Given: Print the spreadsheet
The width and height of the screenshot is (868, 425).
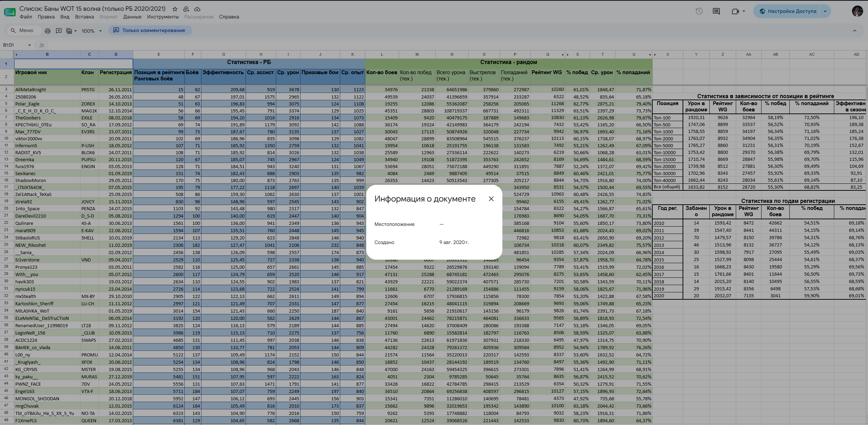Looking at the screenshot, I should click(48, 31).
